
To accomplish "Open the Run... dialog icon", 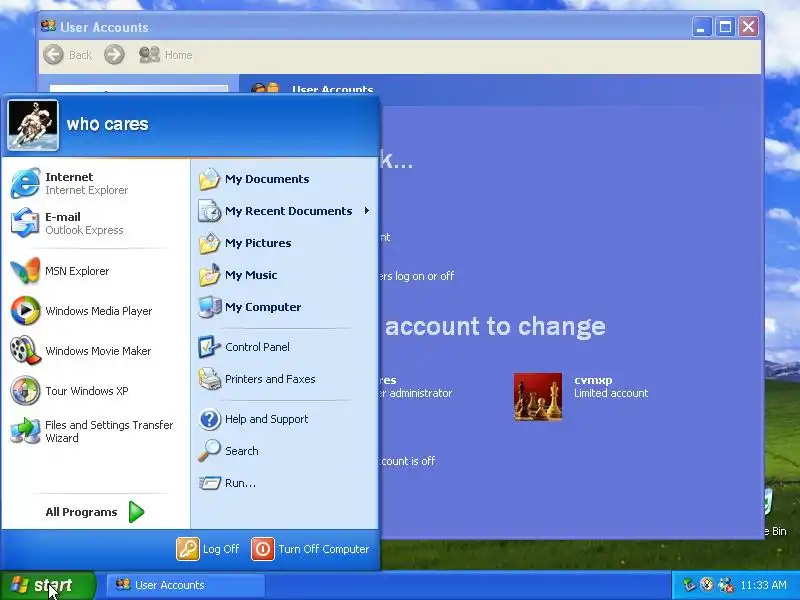I will click(x=209, y=483).
